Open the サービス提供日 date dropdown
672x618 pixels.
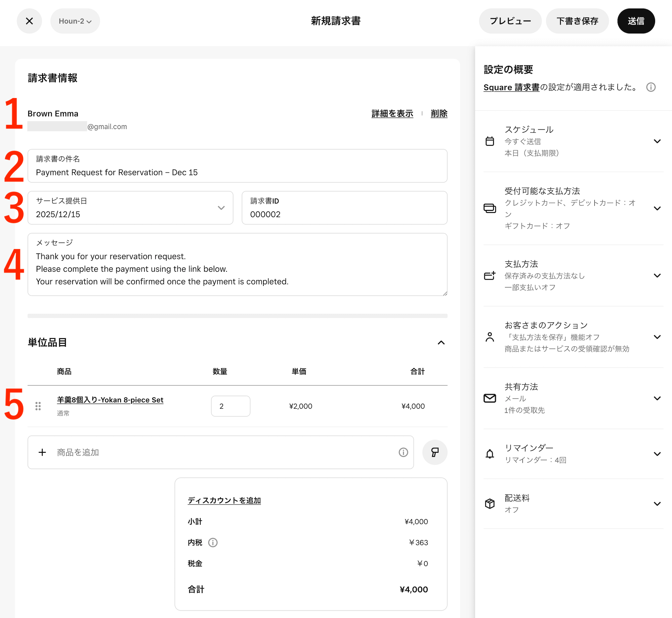tap(221, 208)
